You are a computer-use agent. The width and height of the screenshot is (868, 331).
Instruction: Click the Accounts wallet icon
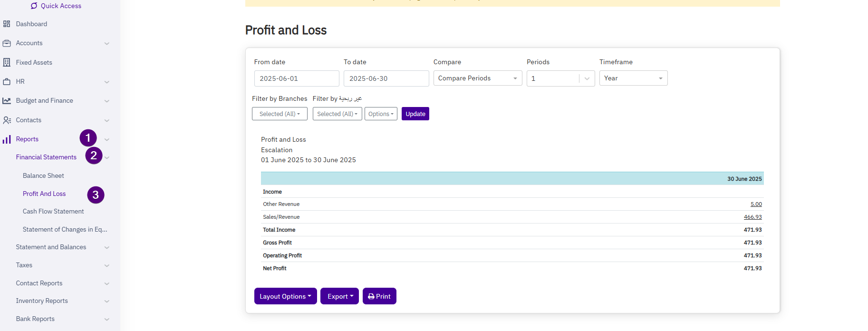tap(7, 43)
